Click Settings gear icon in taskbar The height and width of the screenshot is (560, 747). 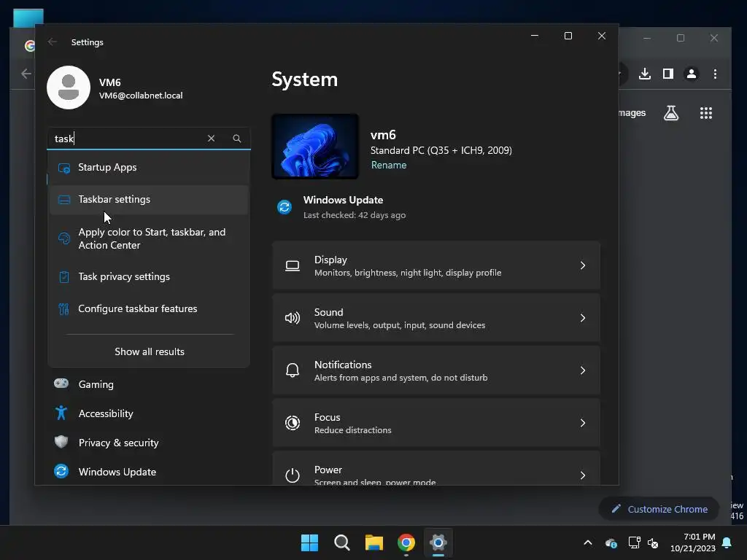pos(438,542)
